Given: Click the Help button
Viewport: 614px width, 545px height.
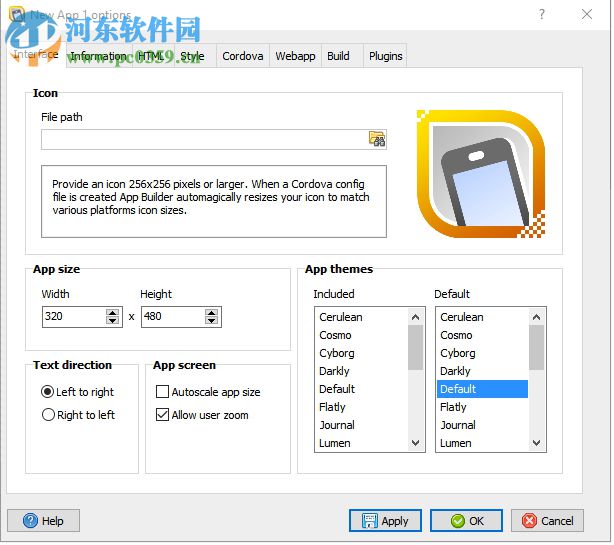Looking at the screenshot, I should point(43,521).
